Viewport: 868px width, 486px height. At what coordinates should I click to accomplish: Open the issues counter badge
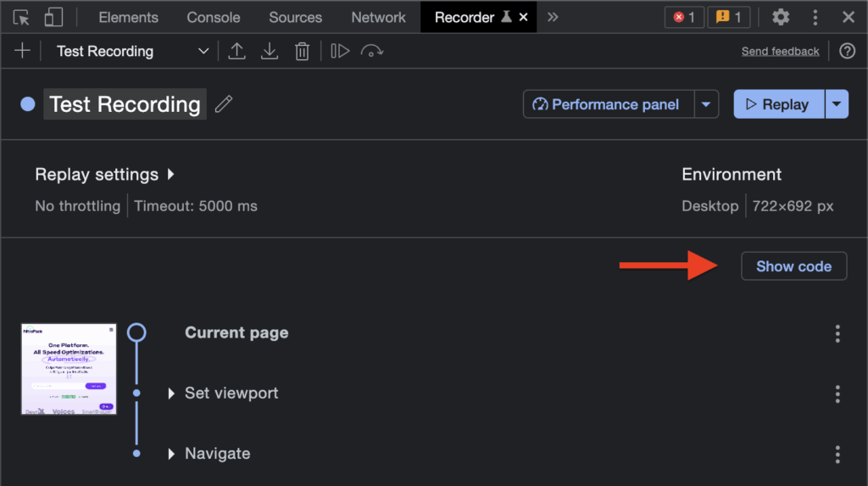click(728, 17)
